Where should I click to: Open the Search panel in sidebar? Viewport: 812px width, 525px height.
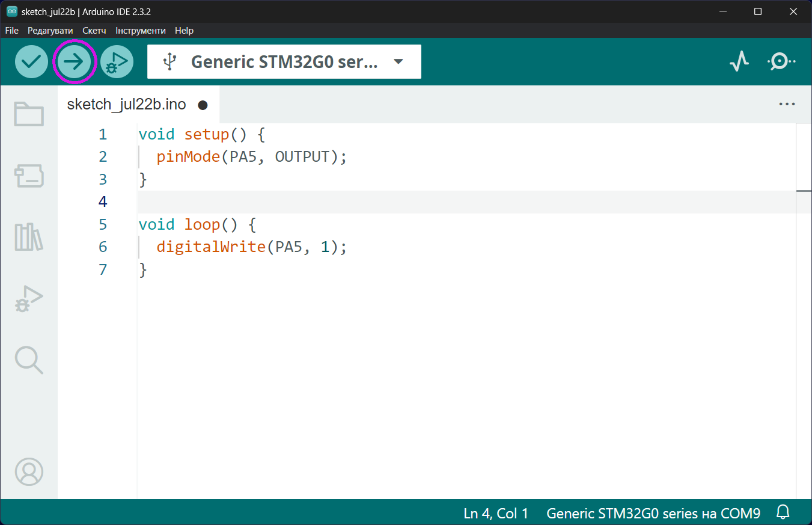(x=29, y=360)
